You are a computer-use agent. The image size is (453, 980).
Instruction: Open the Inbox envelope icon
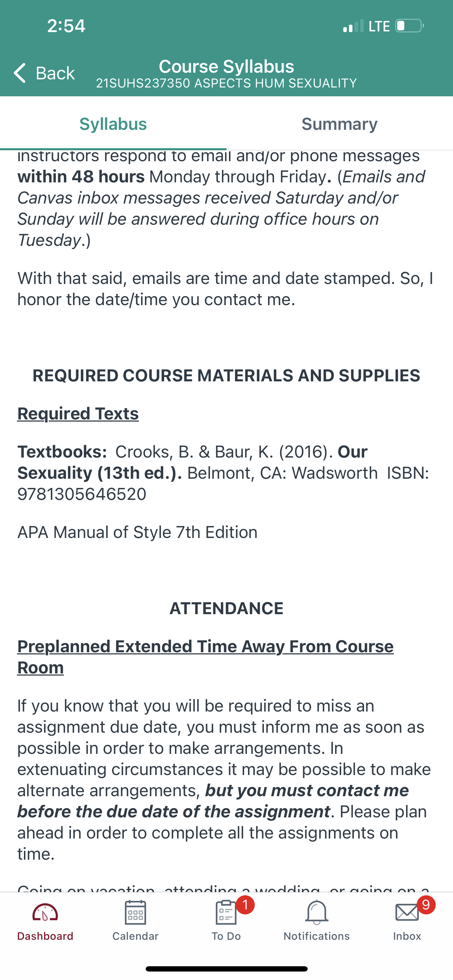tap(407, 912)
